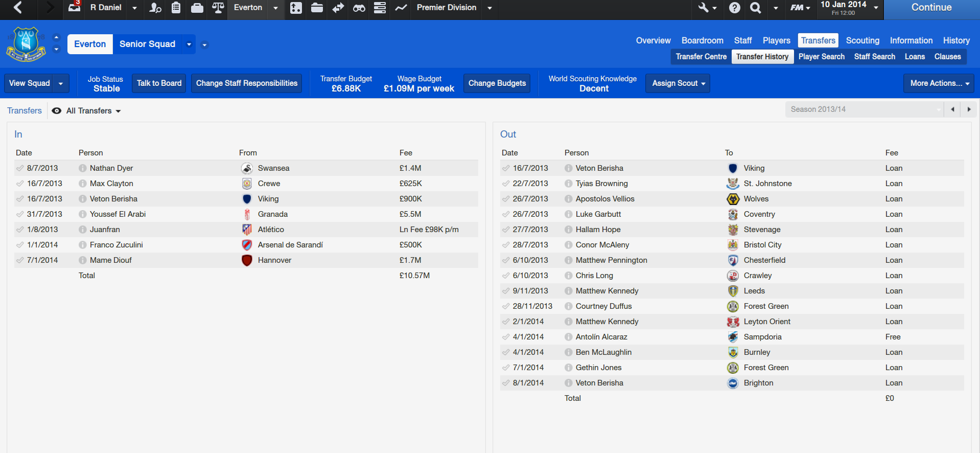This screenshot has width=980, height=453.
Task: Select the Player Search sub-tab
Action: 821,57
